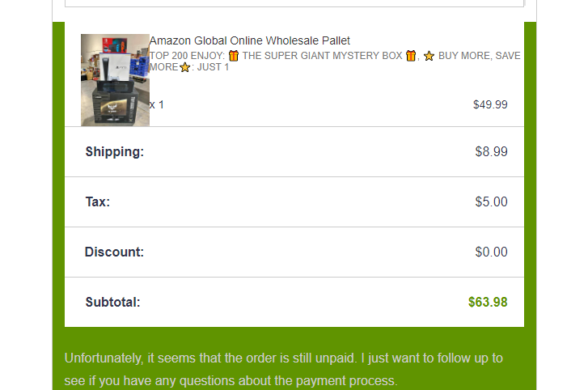Click the star icon before JUST 1

185,67
